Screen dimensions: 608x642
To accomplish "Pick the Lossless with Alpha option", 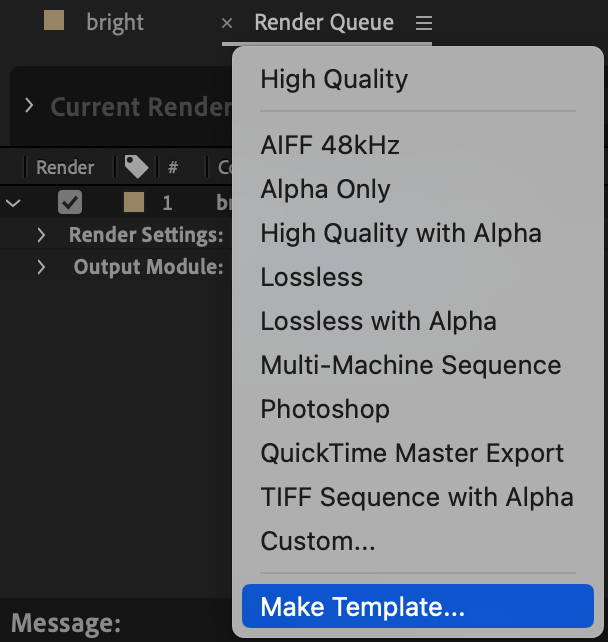I will point(378,321).
